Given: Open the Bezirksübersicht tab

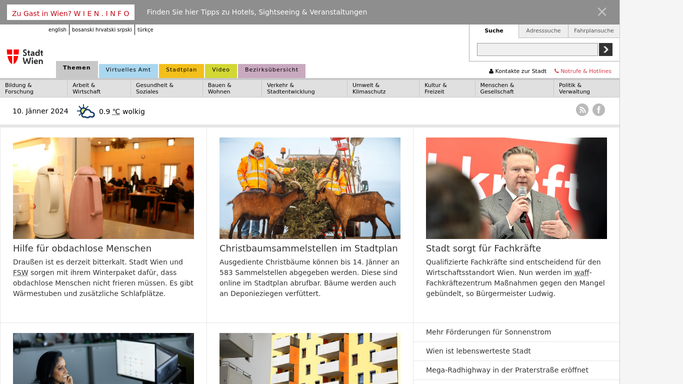Looking at the screenshot, I should coord(271,70).
